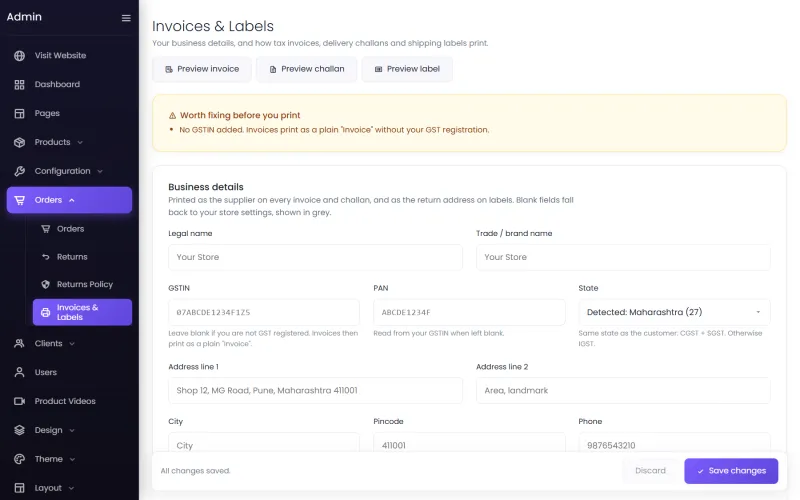Click the Clients people icon

point(19,343)
